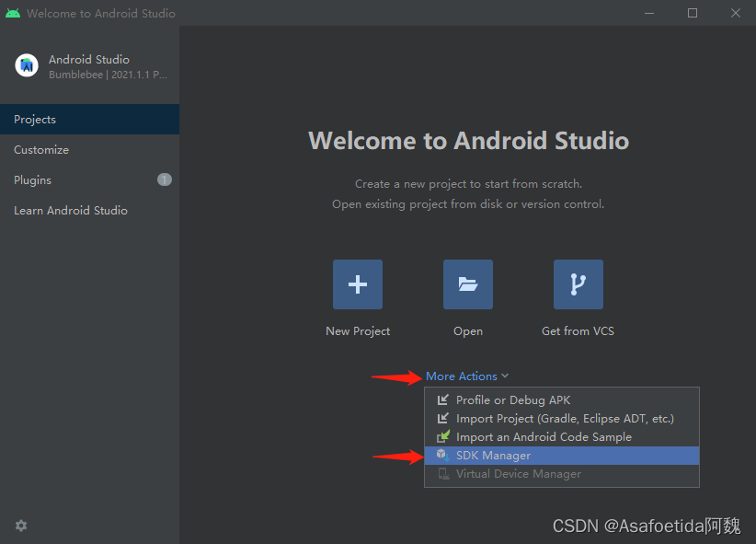Open the settings gear at bottom left
Screen dimensions: 756x544
tap(21, 526)
